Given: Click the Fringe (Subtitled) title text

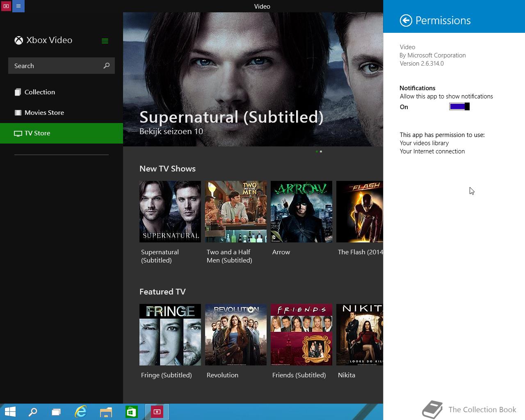Looking at the screenshot, I should click(166, 375).
